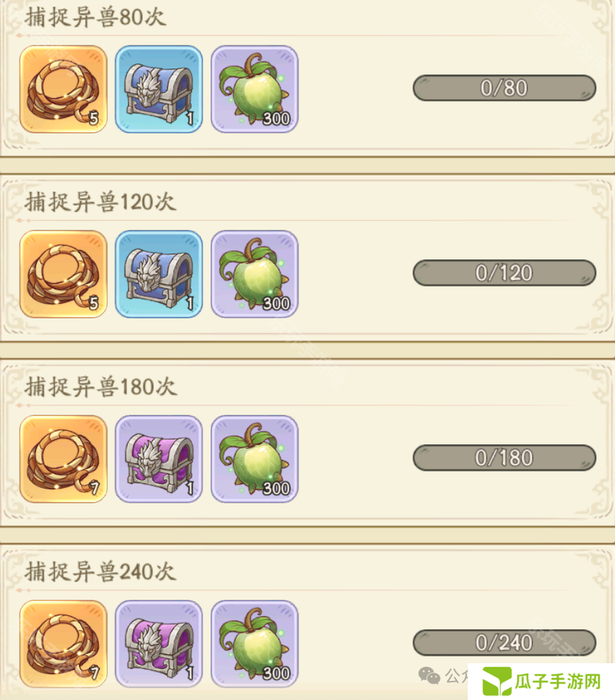Click the WeChat icon near bottom
This screenshot has width=615, height=700.
[x=429, y=676]
